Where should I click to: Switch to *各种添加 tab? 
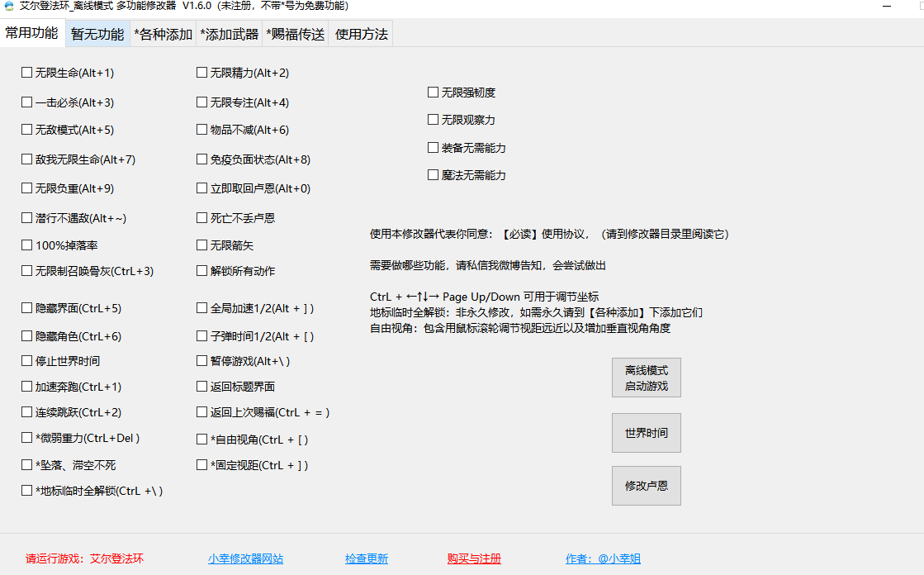[164, 34]
